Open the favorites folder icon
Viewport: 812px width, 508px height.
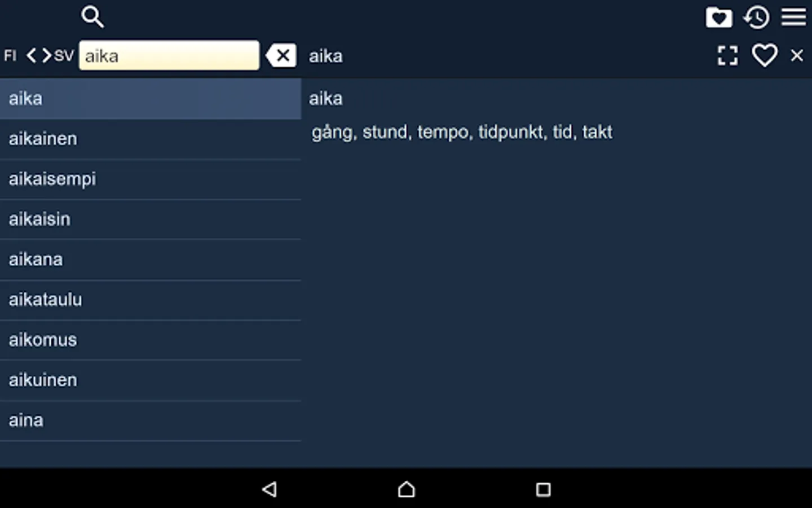[x=719, y=17]
